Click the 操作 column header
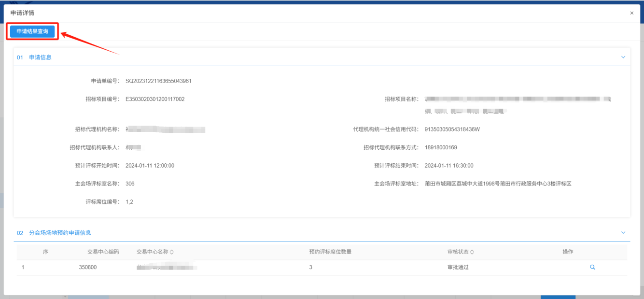644x299 pixels. (568, 252)
